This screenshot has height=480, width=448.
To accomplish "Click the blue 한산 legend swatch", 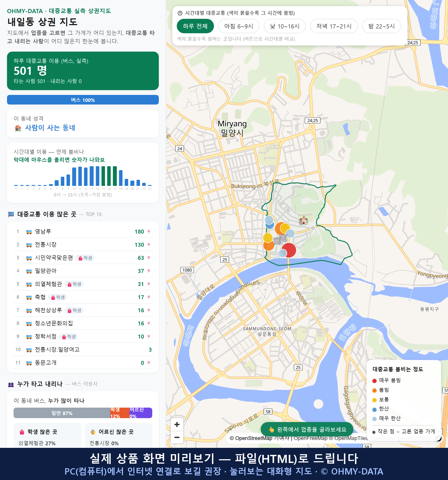I will [x=374, y=410].
